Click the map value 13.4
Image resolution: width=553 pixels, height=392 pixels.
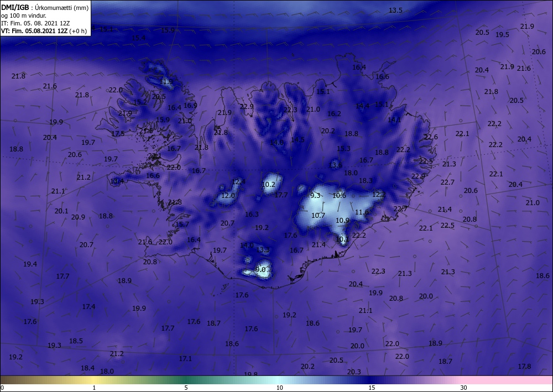click(117, 181)
